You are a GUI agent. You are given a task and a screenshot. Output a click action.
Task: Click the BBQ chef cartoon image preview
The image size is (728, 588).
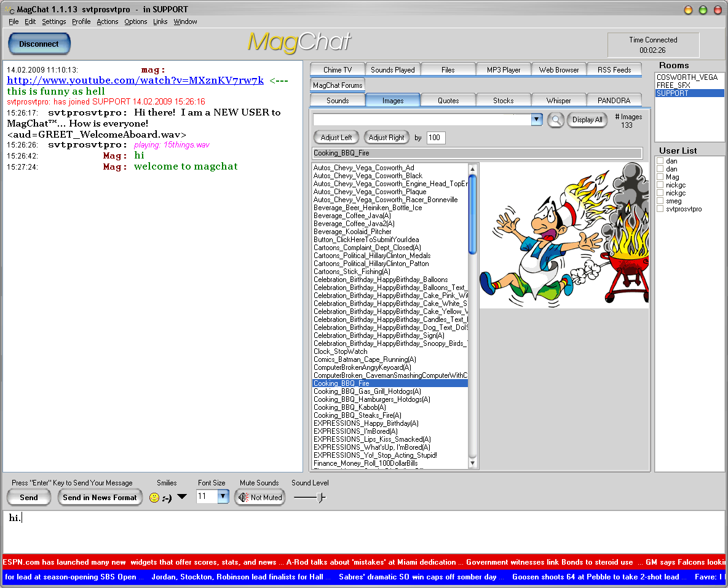pos(563,235)
